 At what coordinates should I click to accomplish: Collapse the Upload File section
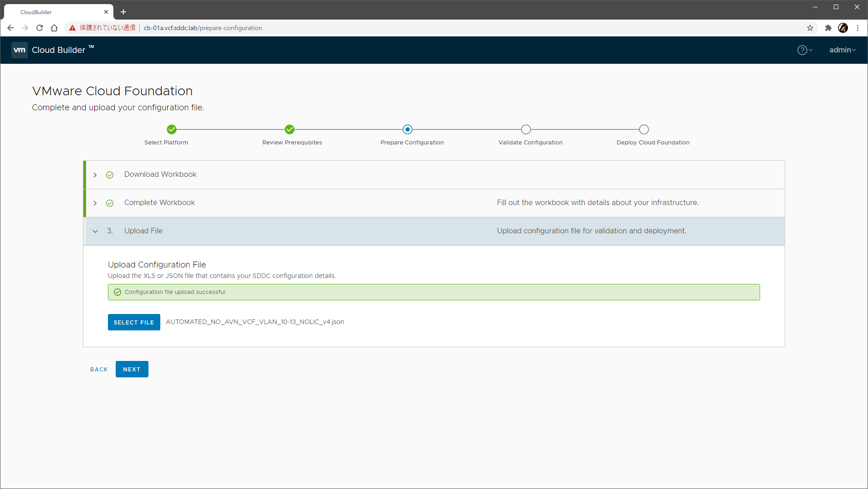tap(95, 232)
